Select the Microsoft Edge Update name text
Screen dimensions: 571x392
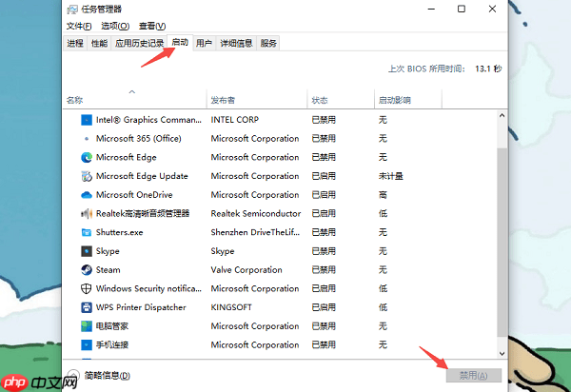click(x=142, y=176)
